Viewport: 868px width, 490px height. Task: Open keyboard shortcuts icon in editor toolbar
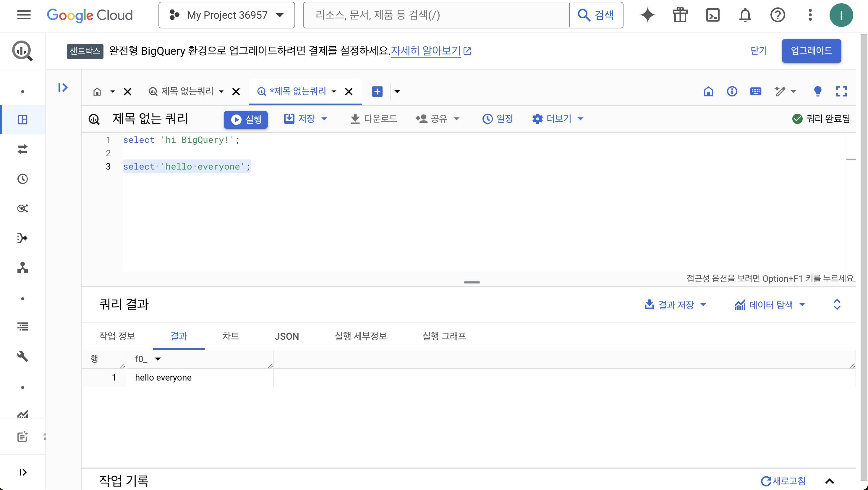click(x=755, y=91)
